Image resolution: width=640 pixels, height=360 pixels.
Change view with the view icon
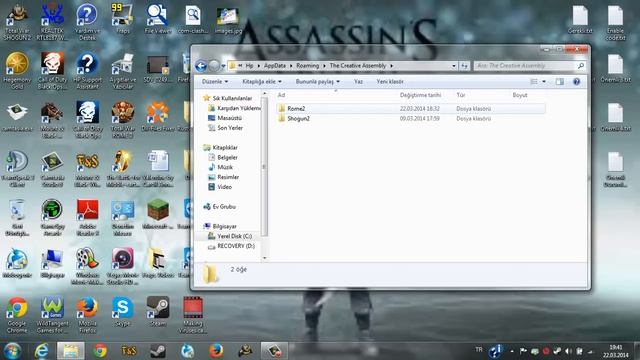(534, 82)
